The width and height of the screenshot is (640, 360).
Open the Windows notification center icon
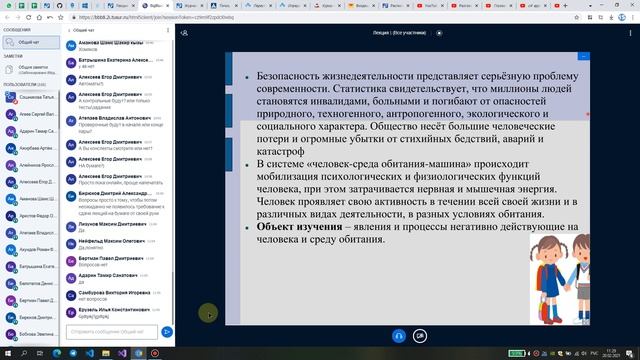pos(630,353)
